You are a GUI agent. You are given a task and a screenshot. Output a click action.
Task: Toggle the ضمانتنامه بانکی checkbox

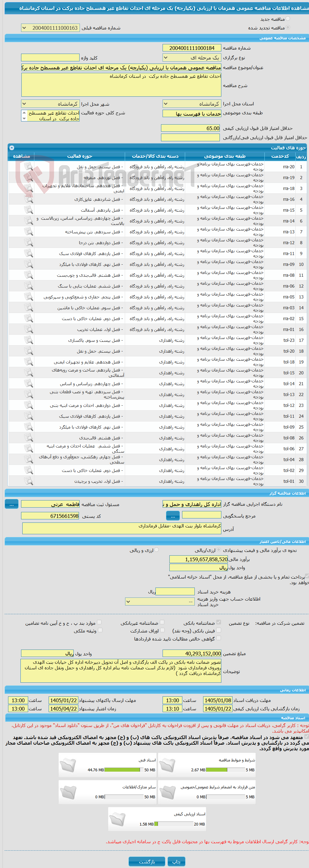point(219,622)
